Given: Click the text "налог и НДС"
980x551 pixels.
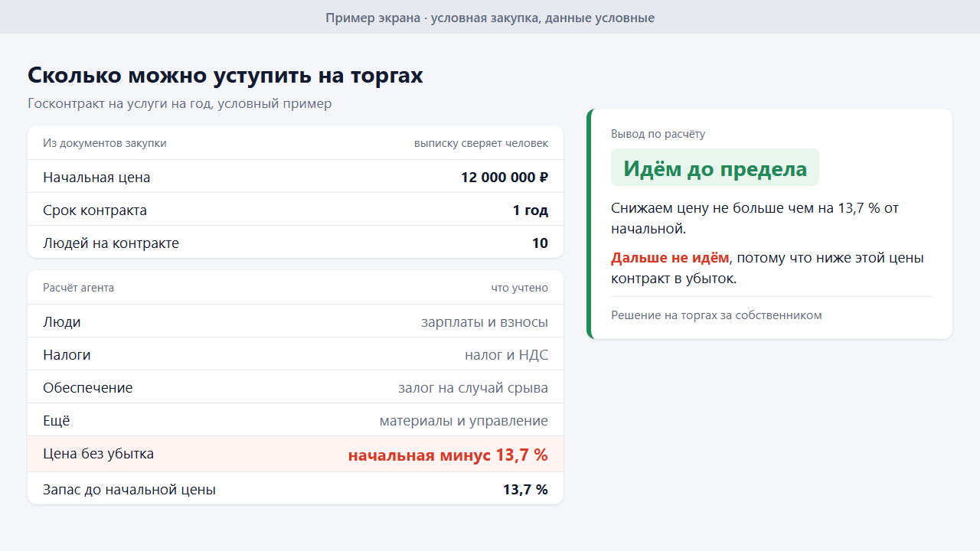Looking at the screenshot, I should 506,355.
